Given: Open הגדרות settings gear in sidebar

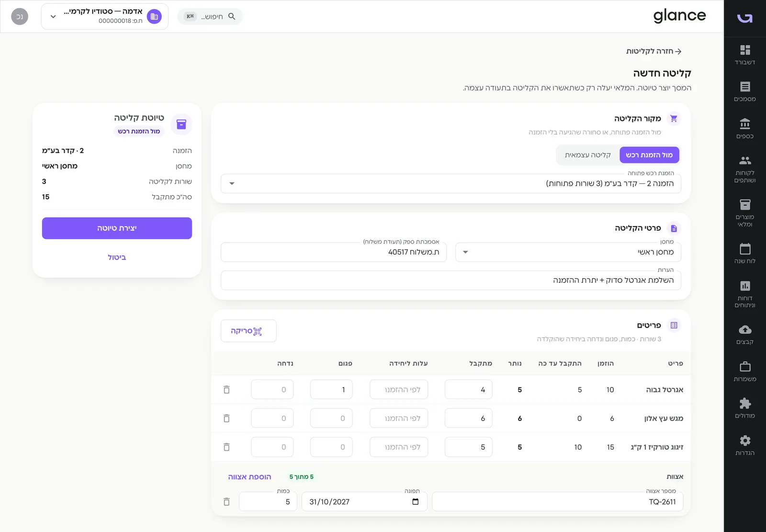Looking at the screenshot, I should tap(745, 445).
